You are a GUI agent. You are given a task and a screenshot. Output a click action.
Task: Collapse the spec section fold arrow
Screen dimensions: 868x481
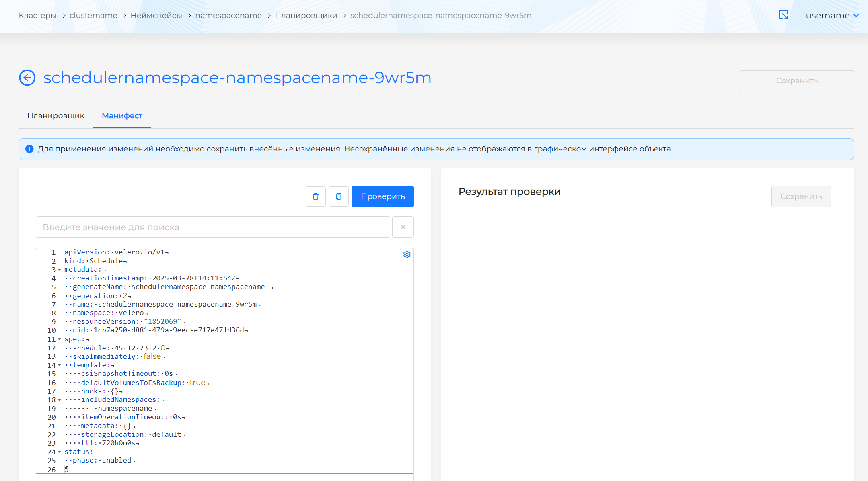click(59, 339)
